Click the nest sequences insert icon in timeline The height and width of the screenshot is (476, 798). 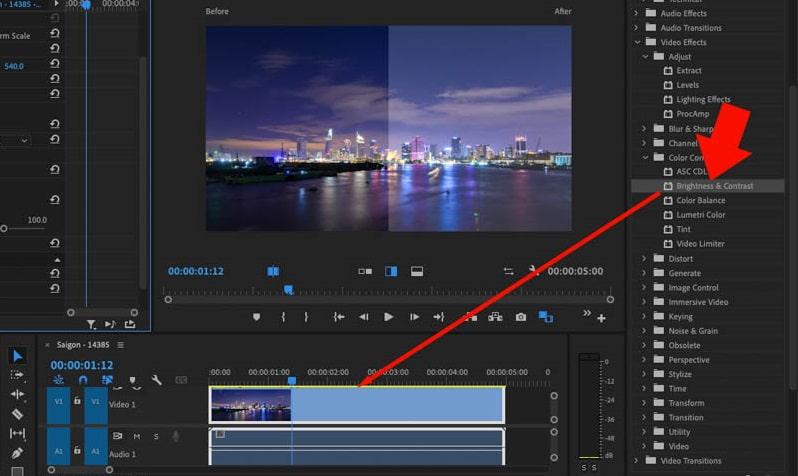pos(58,380)
